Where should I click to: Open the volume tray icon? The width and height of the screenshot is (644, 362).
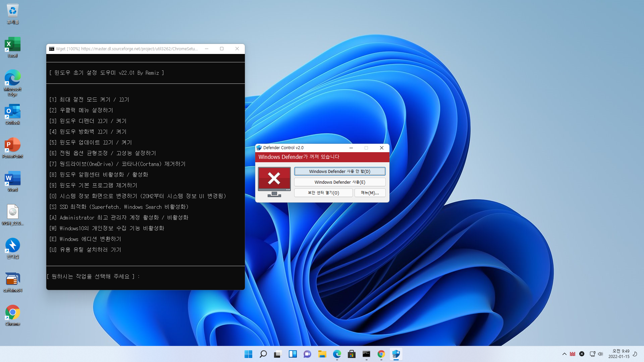coord(600,354)
